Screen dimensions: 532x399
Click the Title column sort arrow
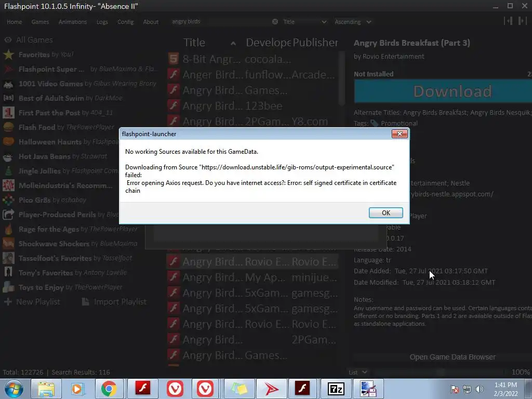coord(233,43)
